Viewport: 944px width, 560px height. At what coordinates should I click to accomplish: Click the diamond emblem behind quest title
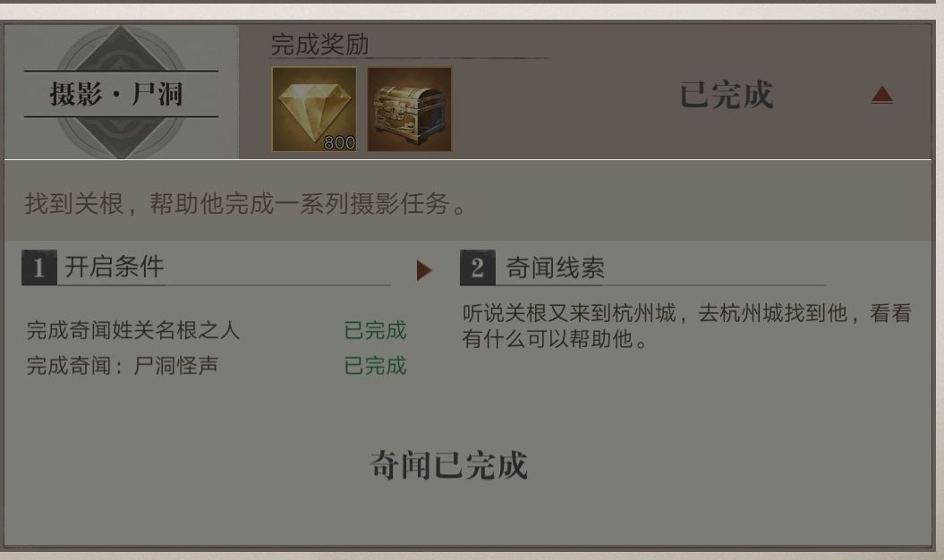121,92
